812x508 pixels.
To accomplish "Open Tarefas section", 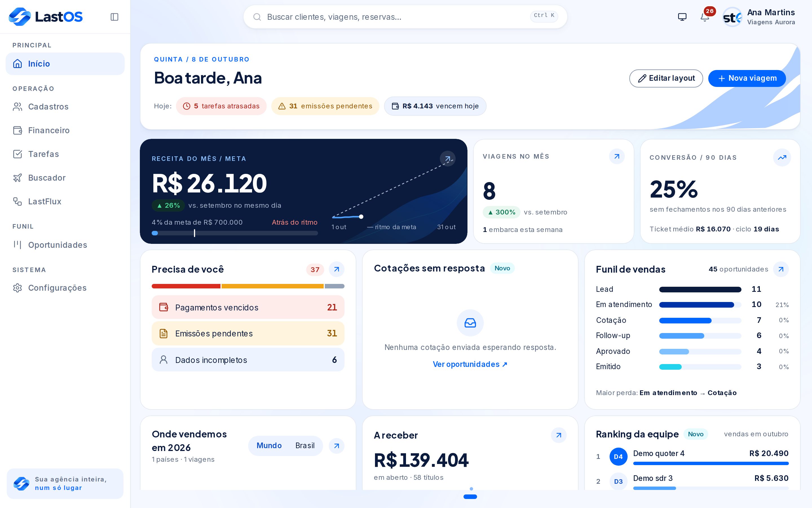I will click(x=65, y=154).
